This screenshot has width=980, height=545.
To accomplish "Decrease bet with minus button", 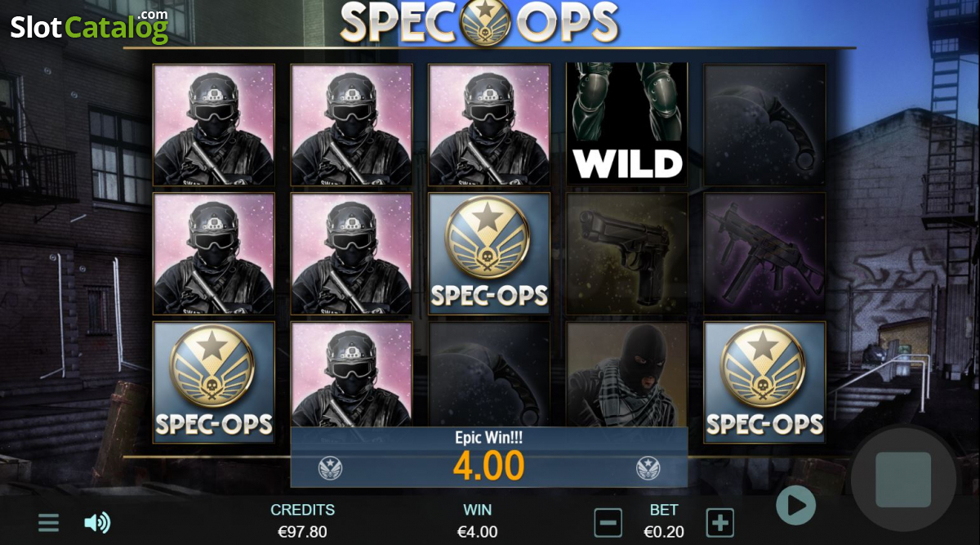I will (608, 523).
